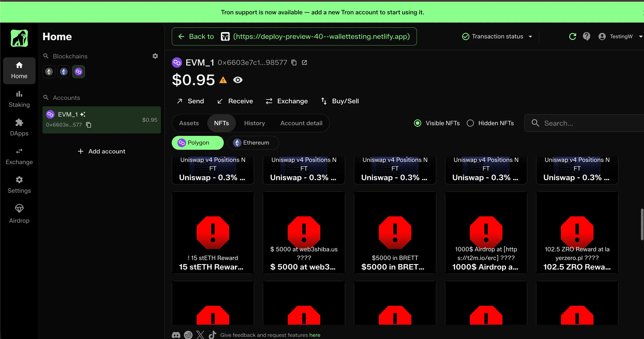Open the 1000$ Airdrop NFT card
Viewport: 644px width, 339px height.
click(486, 233)
